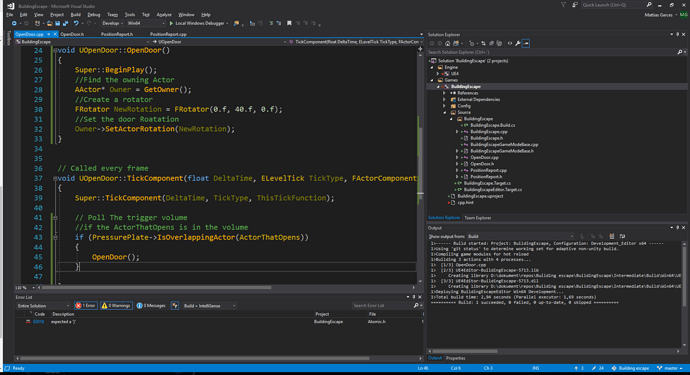Select BuildingEscape.uproject file
The image size is (690, 375).
pyautogui.click(x=480, y=196)
